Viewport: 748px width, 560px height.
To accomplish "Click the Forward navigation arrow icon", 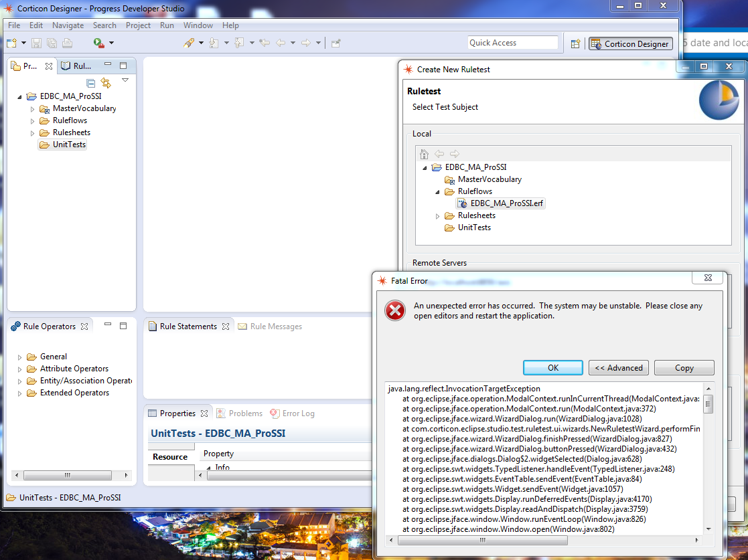I will click(306, 43).
